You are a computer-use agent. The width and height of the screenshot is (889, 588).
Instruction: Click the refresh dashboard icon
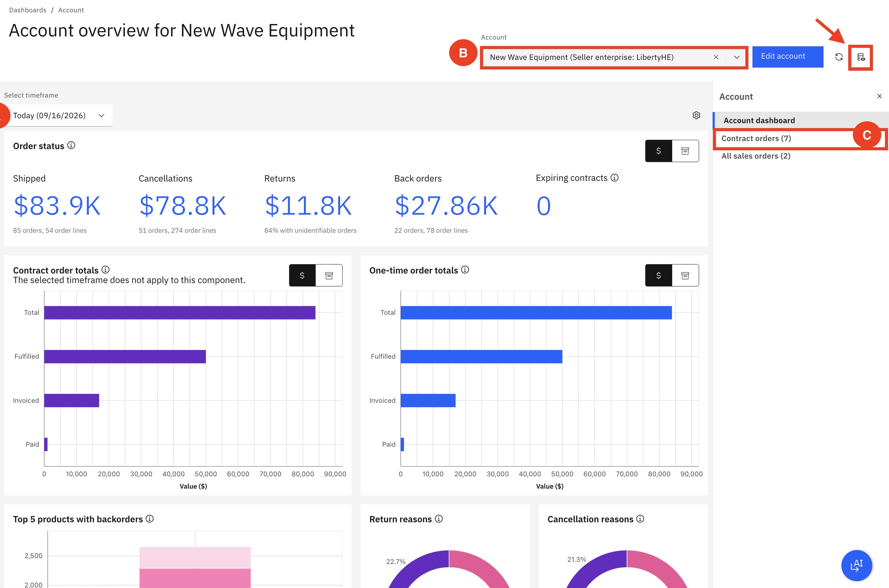point(839,57)
